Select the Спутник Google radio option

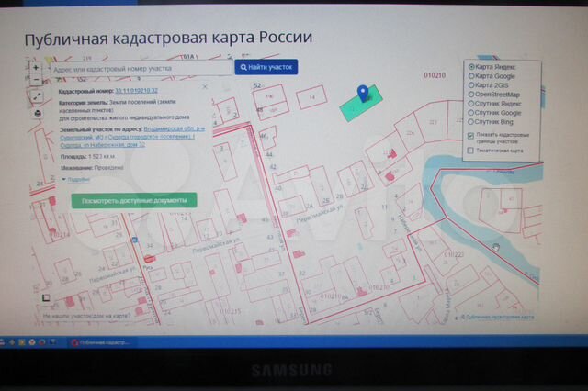(471, 113)
